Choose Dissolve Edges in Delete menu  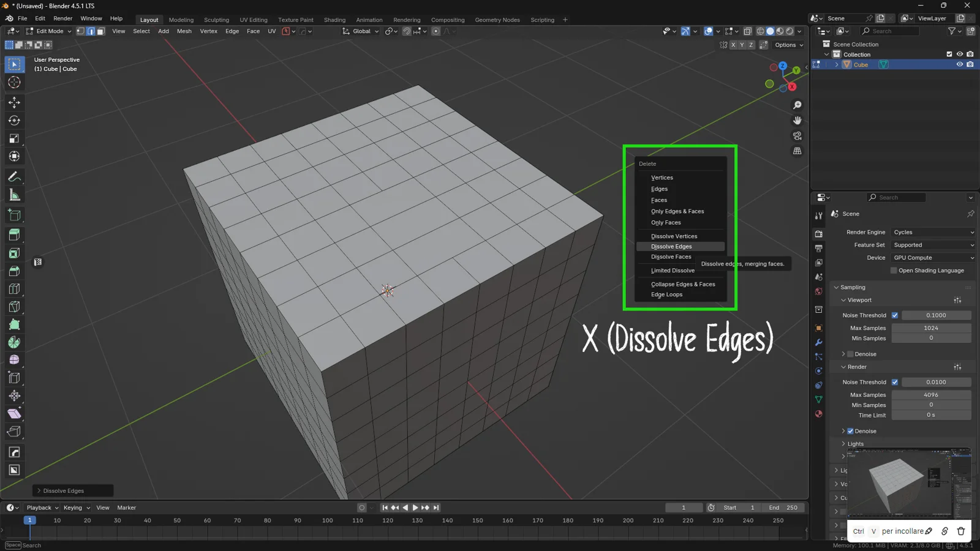(x=680, y=247)
